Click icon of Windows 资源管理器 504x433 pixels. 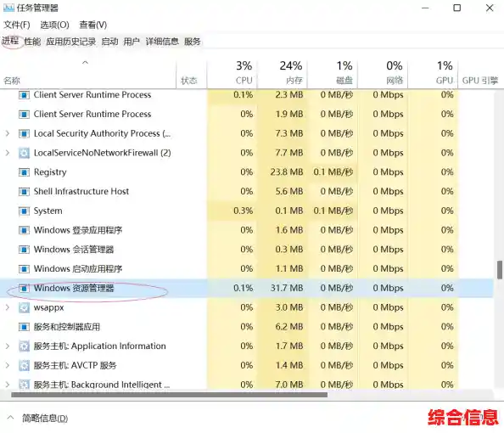pos(24,288)
